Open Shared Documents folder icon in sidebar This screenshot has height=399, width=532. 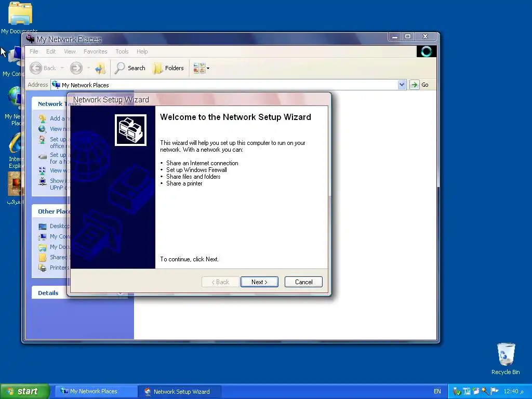pos(43,258)
